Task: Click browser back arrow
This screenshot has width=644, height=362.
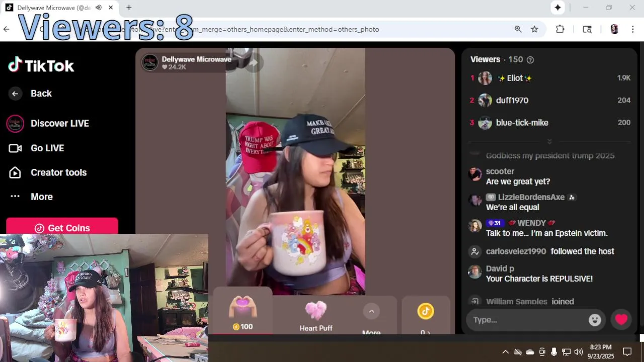Action: click(7, 29)
